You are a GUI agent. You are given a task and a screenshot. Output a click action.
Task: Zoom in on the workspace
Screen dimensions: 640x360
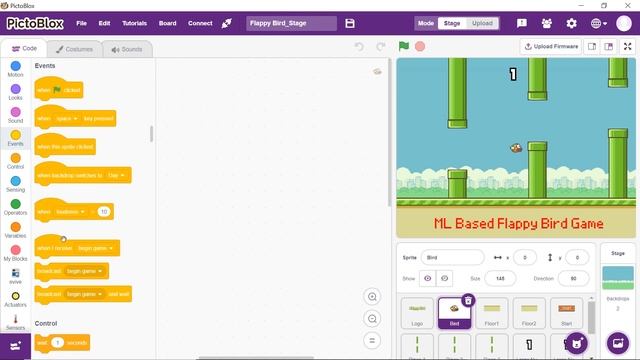pos(372,297)
